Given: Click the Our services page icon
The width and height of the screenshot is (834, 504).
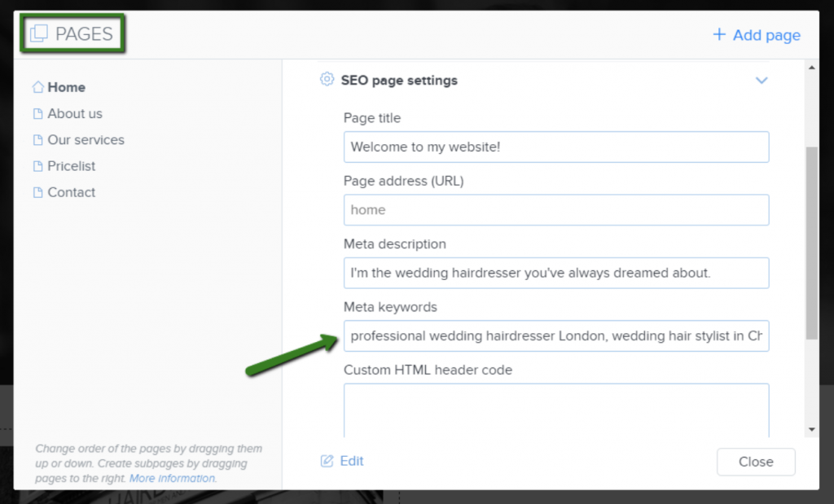Looking at the screenshot, I should click(37, 140).
